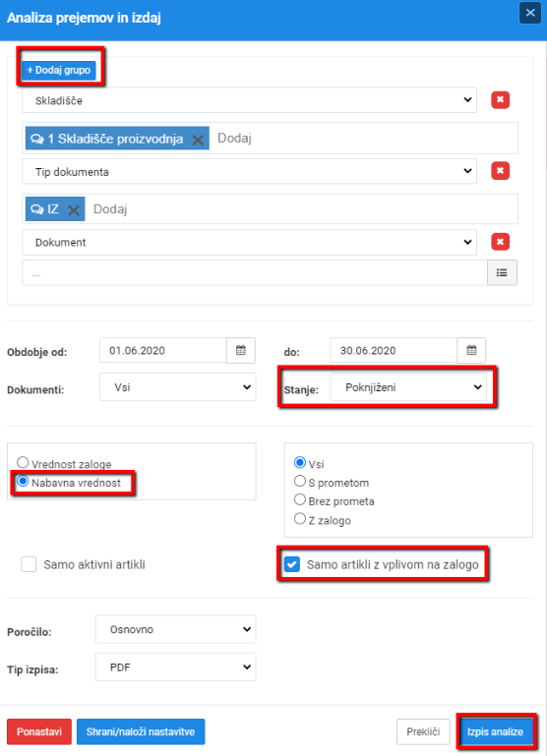Expand the Stanje dropdown showing Poknjiženi

pyautogui.click(x=408, y=387)
